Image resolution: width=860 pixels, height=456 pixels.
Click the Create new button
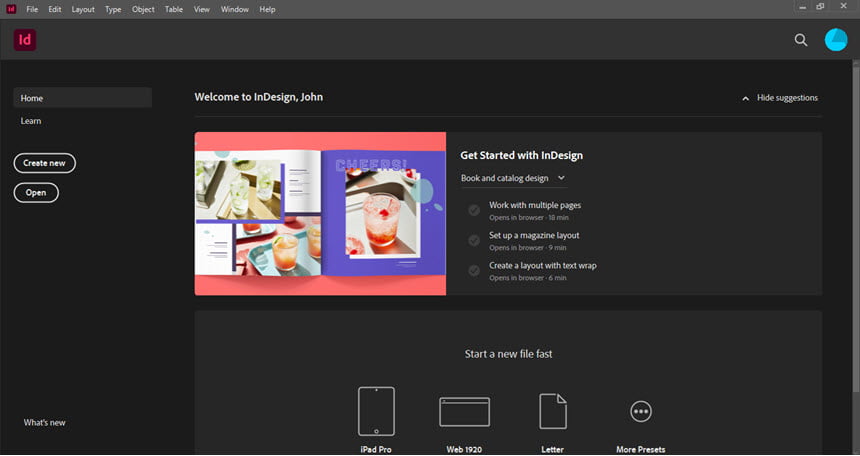pos(44,163)
